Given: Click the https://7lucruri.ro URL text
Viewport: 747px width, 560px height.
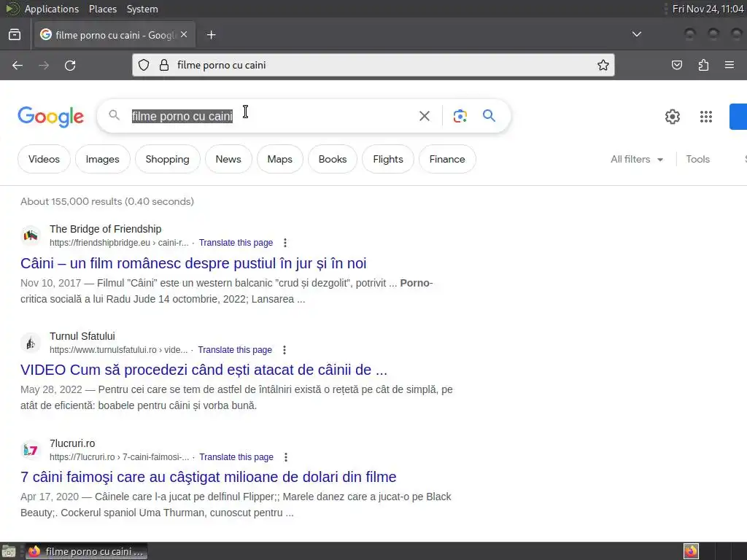Looking at the screenshot, I should pyautogui.click(x=120, y=457).
